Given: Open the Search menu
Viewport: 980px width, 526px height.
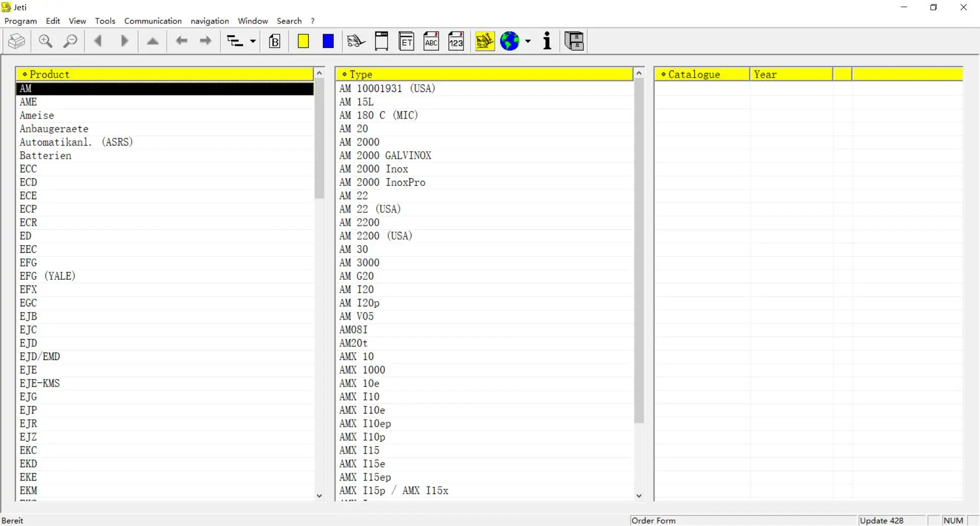Looking at the screenshot, I should click(289, 21).
